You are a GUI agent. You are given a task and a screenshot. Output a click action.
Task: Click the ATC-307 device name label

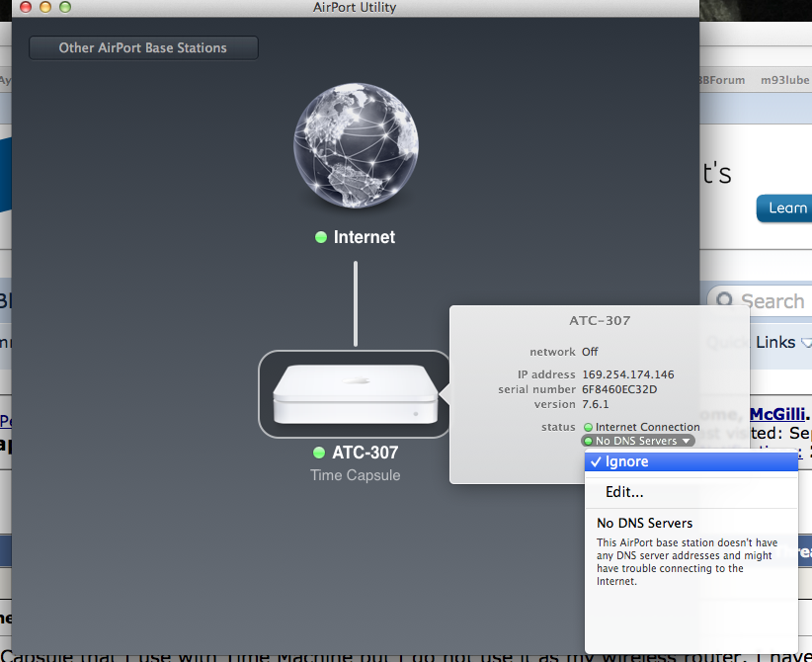point(365,453)
